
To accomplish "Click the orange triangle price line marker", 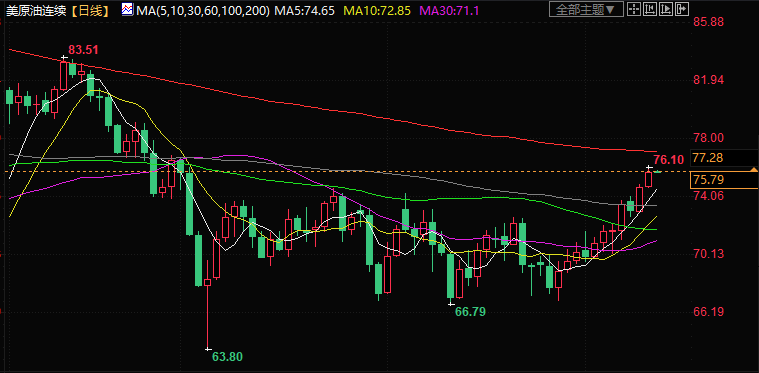I will point(754,170).
